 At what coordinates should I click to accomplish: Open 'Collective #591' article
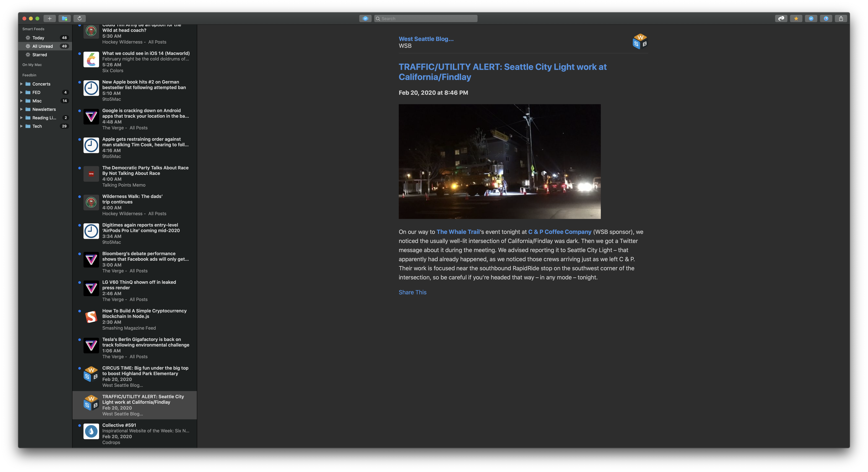coord(135,434)
